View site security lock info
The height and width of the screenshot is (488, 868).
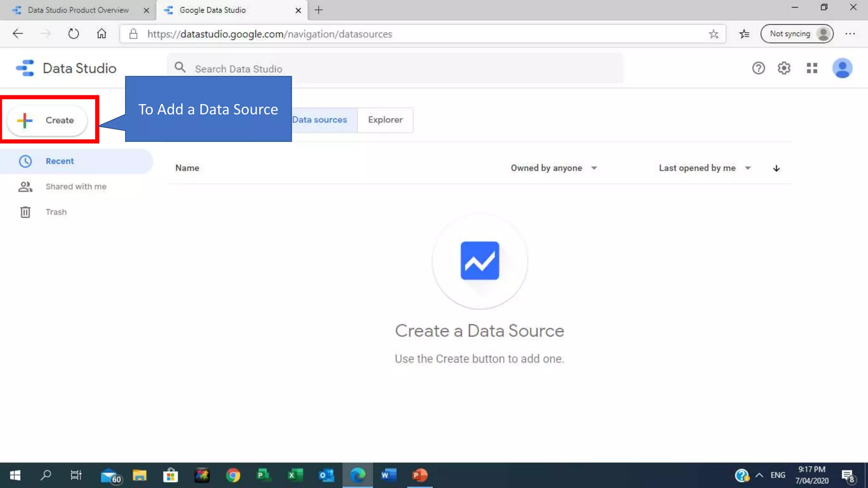[133, 34]
